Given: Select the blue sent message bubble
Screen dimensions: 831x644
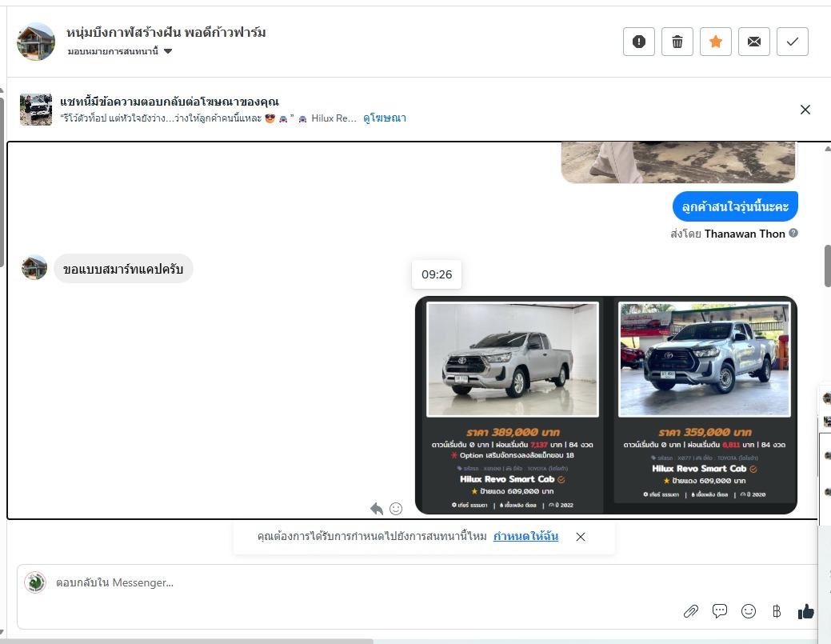Looking at the screenshot, I should [x=735, y=206].
